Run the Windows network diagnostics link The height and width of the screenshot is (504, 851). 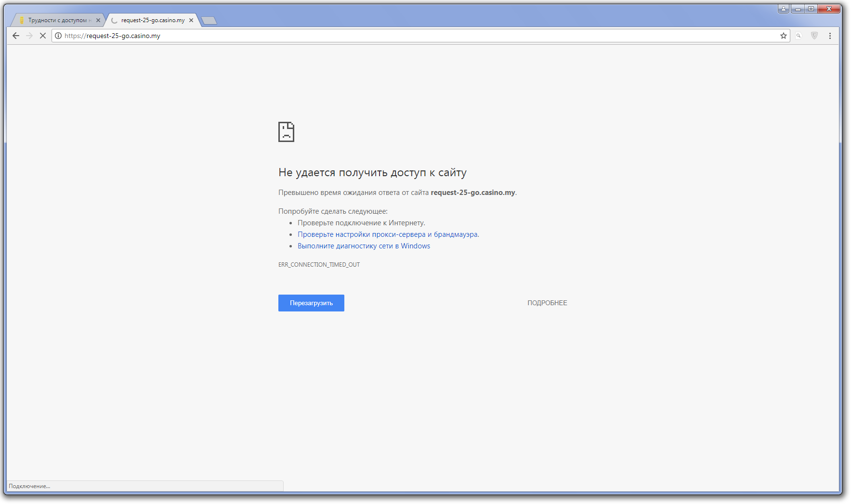[364, 246]
